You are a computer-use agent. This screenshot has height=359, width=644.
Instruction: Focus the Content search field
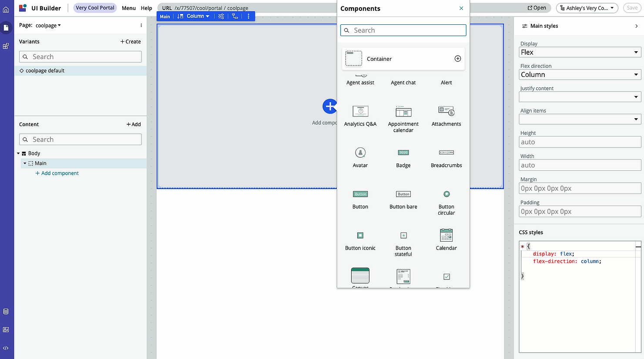80,140
